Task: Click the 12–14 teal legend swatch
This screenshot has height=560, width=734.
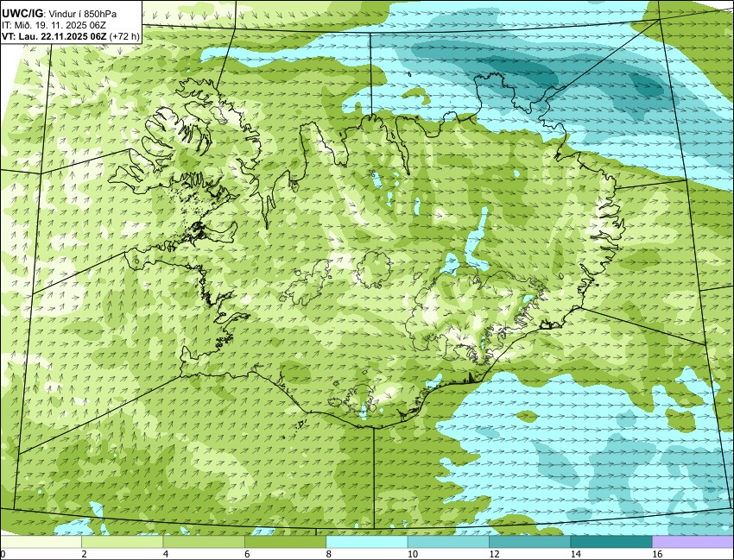Action: coord(529,542)
